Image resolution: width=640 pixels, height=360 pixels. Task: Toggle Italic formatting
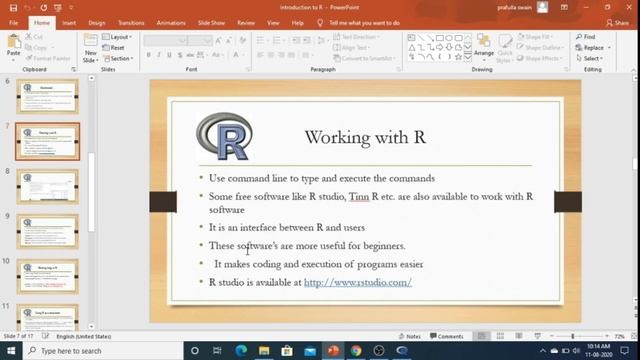tap(159, 55)
